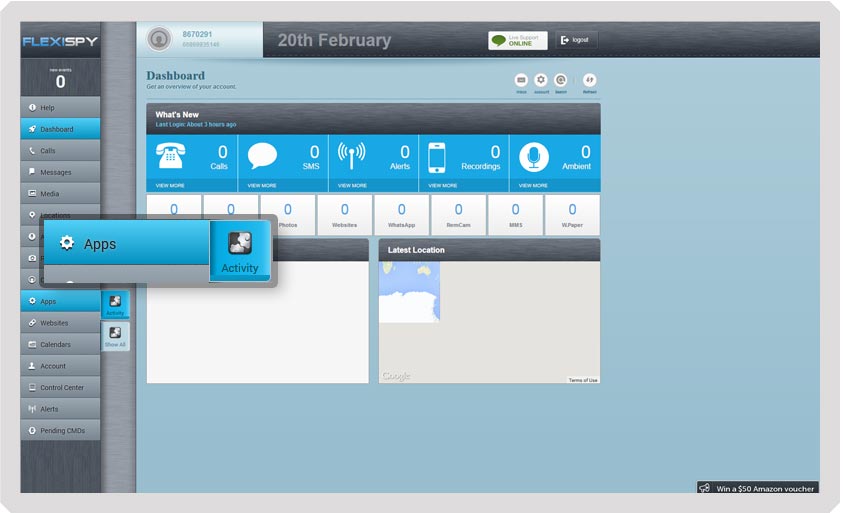Viewport: 843px width, 513px height.
Task: Click VIEW MORE under Calls
Action: click(x=170, y=186)
